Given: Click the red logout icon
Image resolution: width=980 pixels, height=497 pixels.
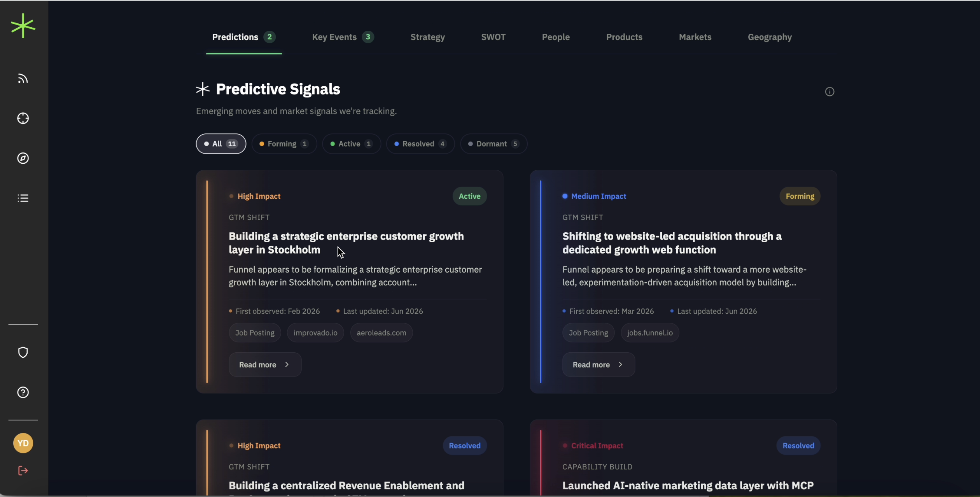Looking at the screenshot, I should [x=23, y=471].
